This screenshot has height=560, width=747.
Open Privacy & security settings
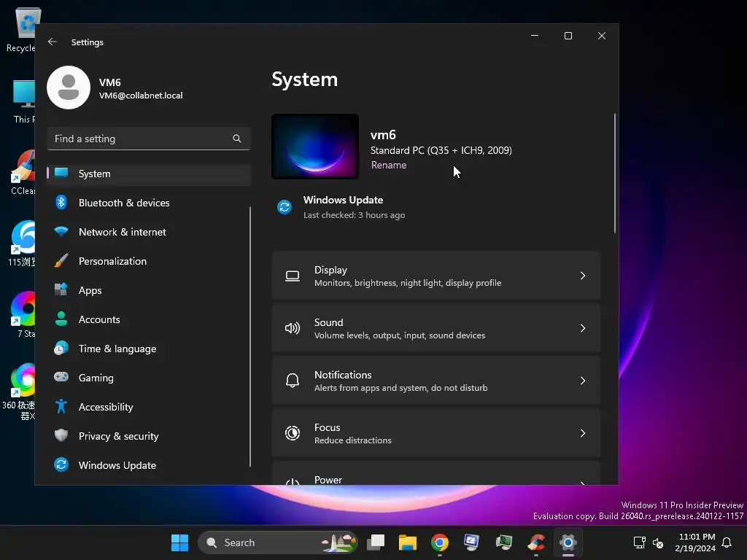pos(149,436)
